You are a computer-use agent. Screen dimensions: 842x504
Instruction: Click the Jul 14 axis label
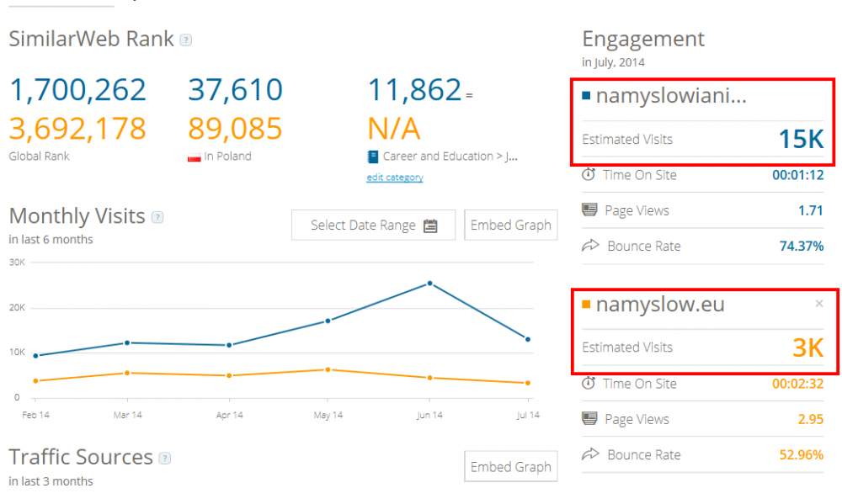click(528, 415)
